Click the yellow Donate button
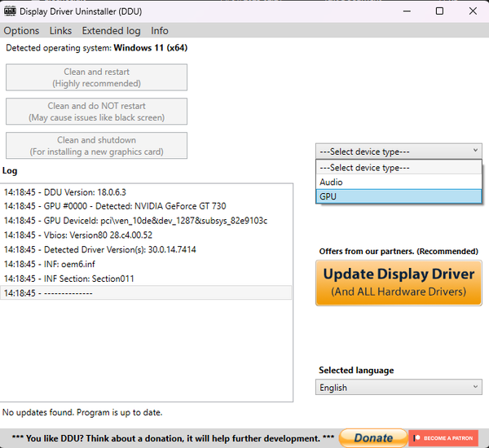 click(372, 437)
